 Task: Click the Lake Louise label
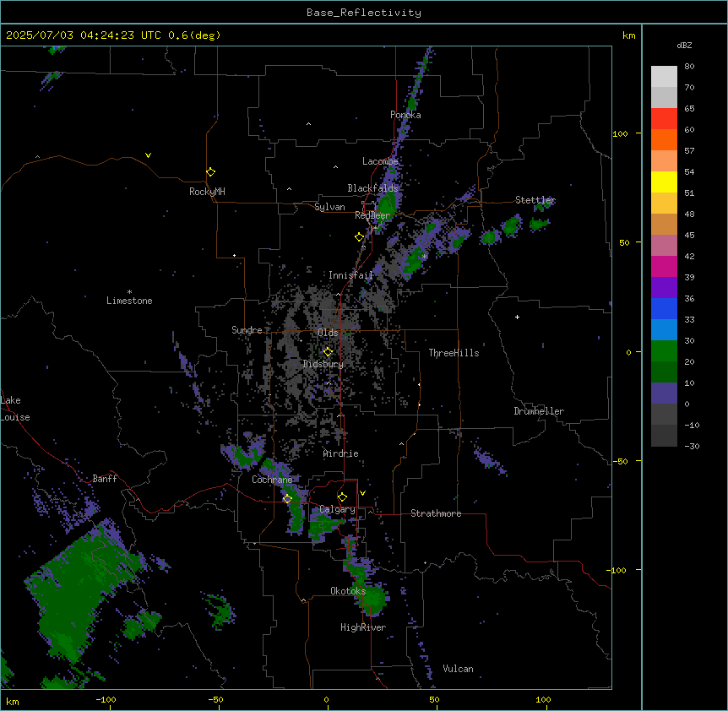pyautogui.click(x=15, y=409)
